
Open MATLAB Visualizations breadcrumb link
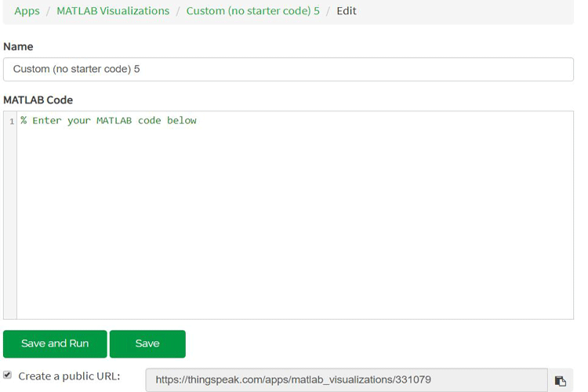[113, 11]
